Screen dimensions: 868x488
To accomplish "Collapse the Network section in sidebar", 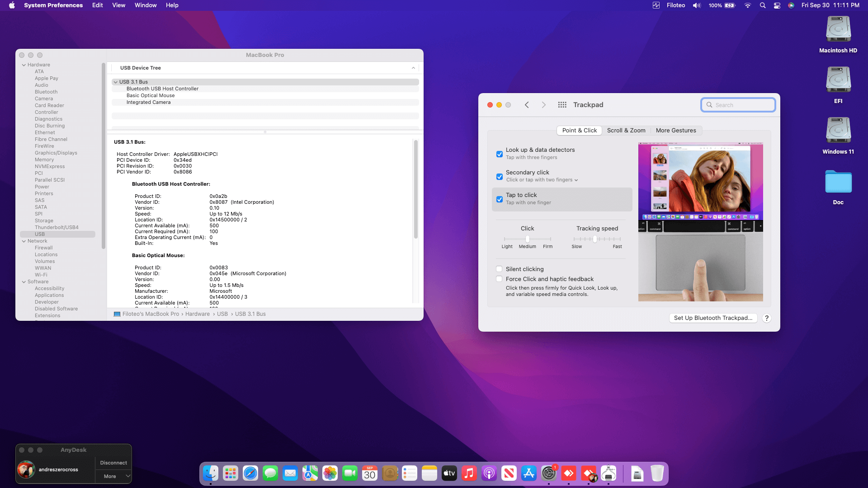I will coord(24,241).
